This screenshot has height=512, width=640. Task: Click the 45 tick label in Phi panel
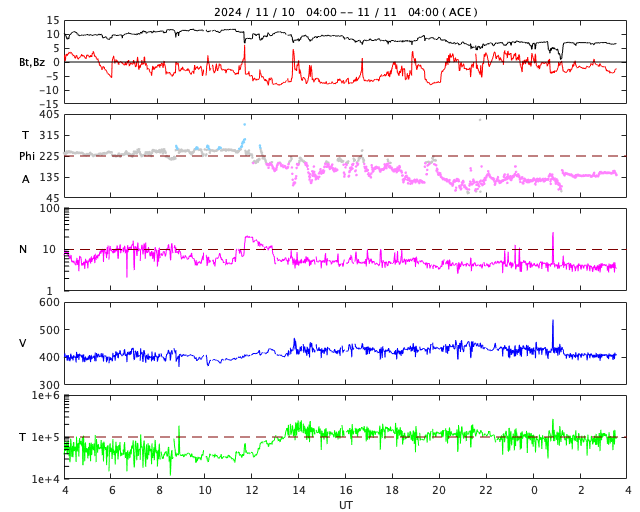pyautogui.click(x=53, y=198)
